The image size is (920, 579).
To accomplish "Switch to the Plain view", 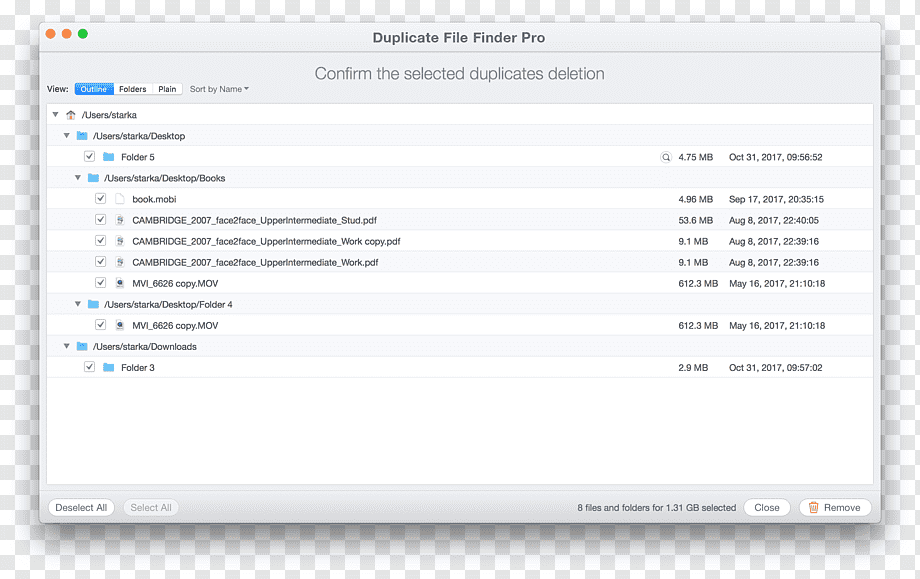I will pos(167,89).
